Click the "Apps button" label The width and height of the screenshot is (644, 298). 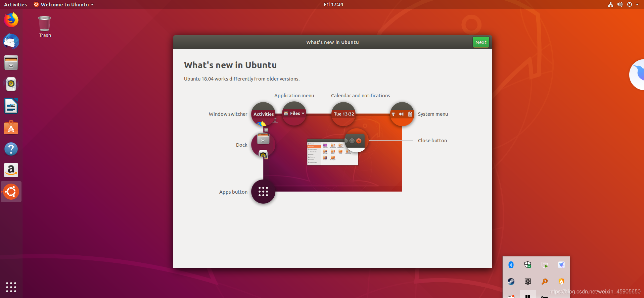point(233,192)
